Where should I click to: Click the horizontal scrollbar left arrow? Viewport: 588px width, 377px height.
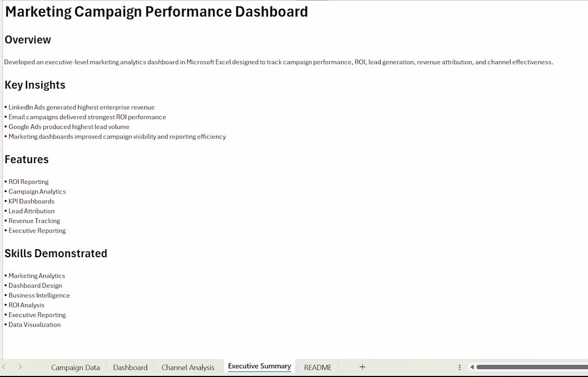472,367
